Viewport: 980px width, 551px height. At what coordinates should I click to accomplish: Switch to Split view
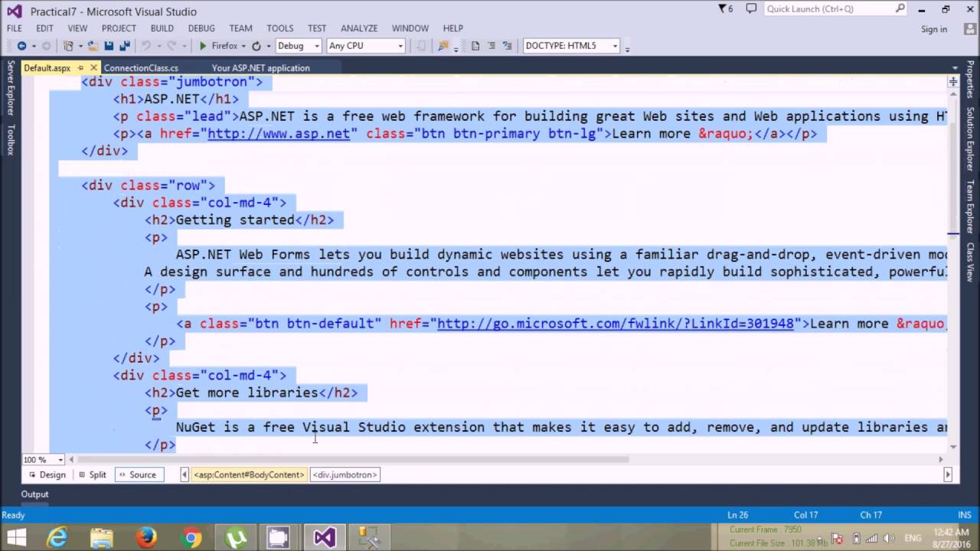click(92, 474)
